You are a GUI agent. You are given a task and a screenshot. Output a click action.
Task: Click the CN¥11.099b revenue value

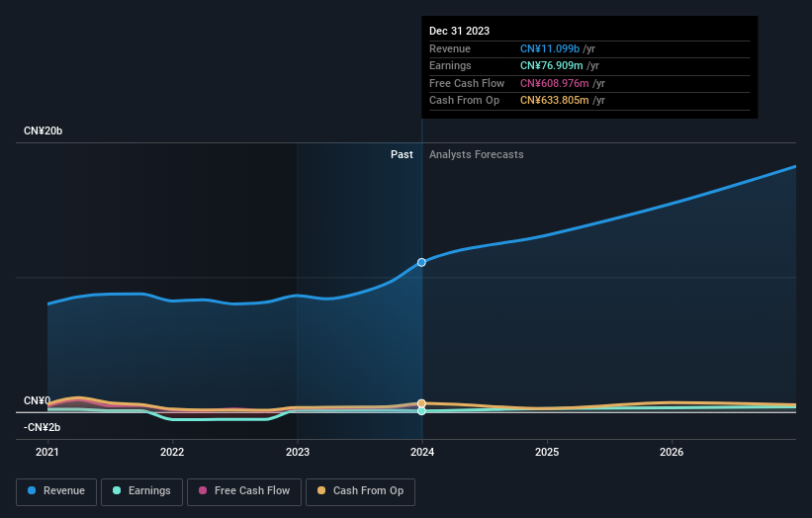pyautogui.click(x=550, y=48)
